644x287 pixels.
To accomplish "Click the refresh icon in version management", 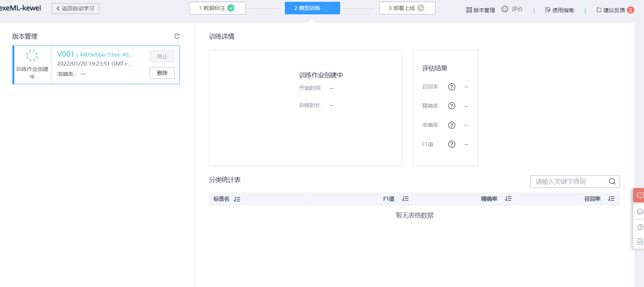I will pyautogui.click(x=177, y=36).
